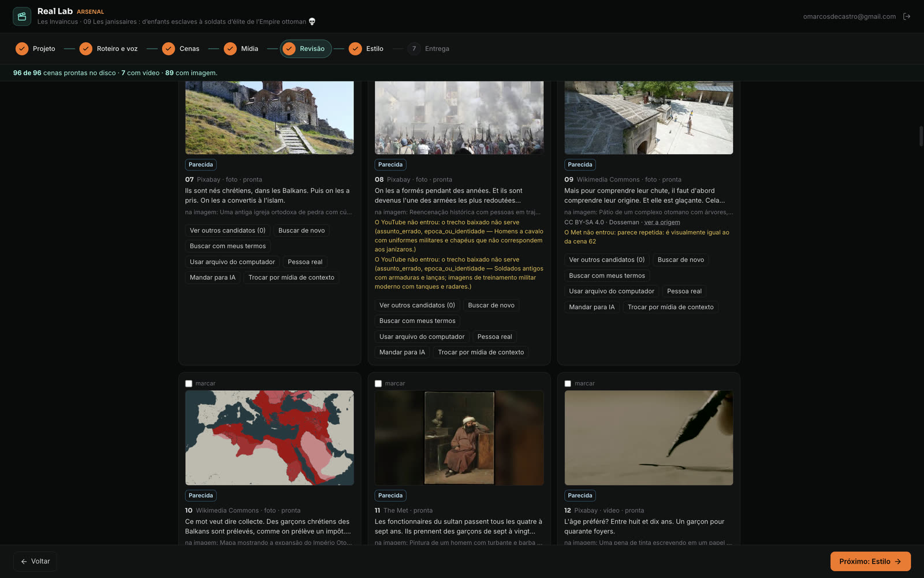
Task: Check the marcar box for scene 12
Action: coord(568,383)
